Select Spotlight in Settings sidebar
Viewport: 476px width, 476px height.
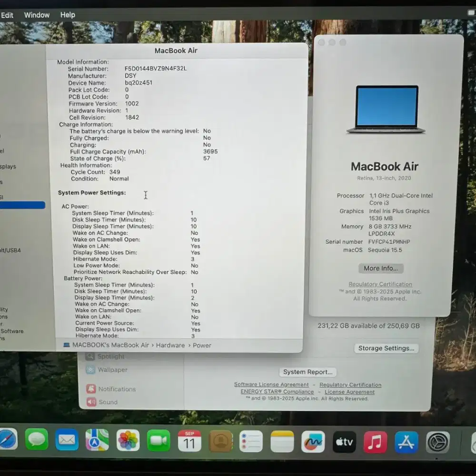point(111,357)
